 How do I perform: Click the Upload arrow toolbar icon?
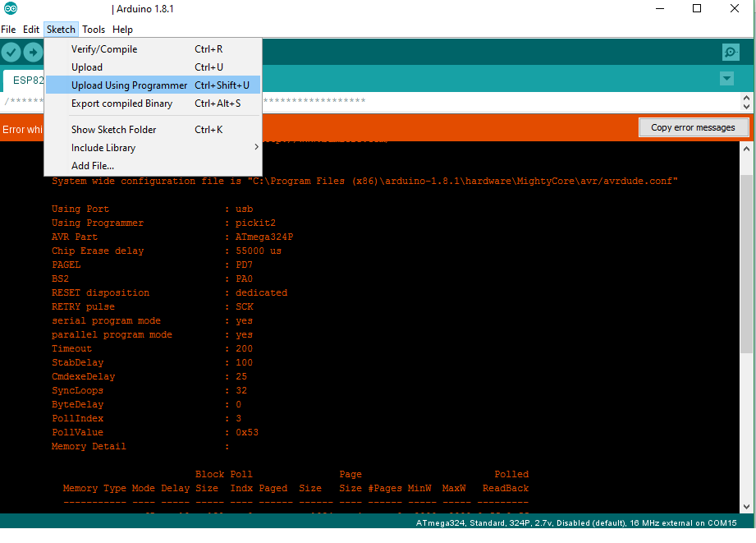34,52
